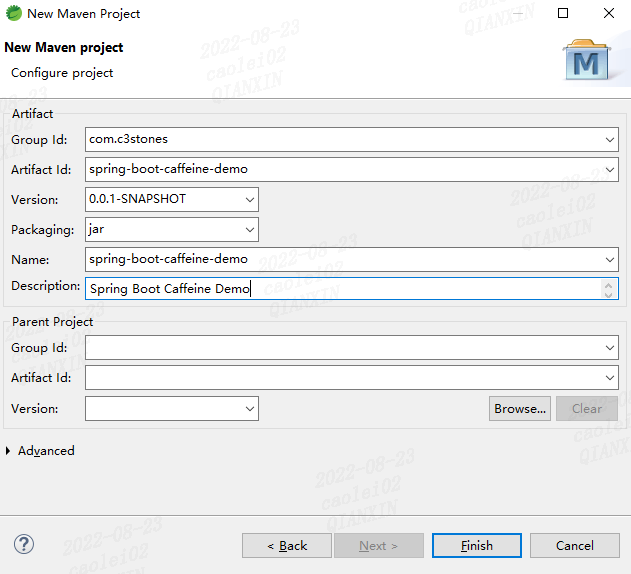631x574 pixels.
Task: Click the Spring leaf icon in title bar
Action: click(x=14, y=13)
